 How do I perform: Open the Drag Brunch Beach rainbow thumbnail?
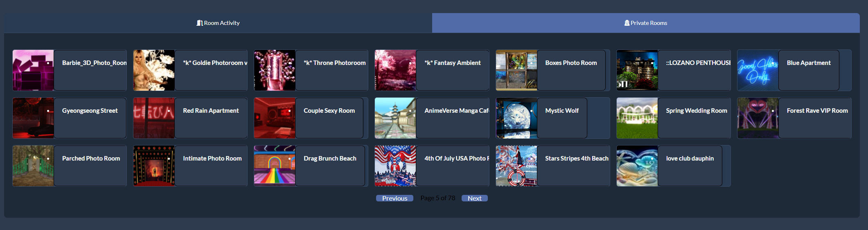[275, 166]
